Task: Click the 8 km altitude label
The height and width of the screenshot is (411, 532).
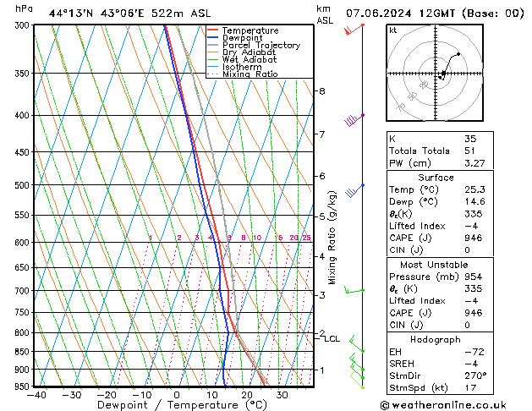Action: coord(322,91)
